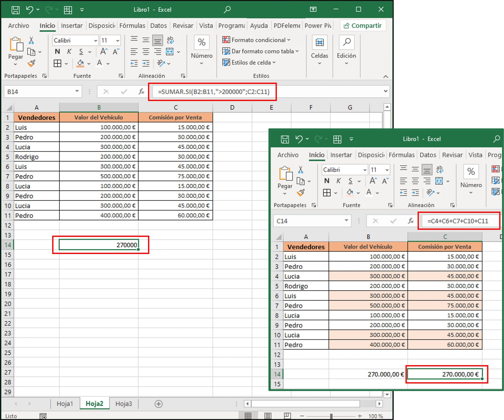Activate the Copiar formato paintbrush icon

point(31,64)
